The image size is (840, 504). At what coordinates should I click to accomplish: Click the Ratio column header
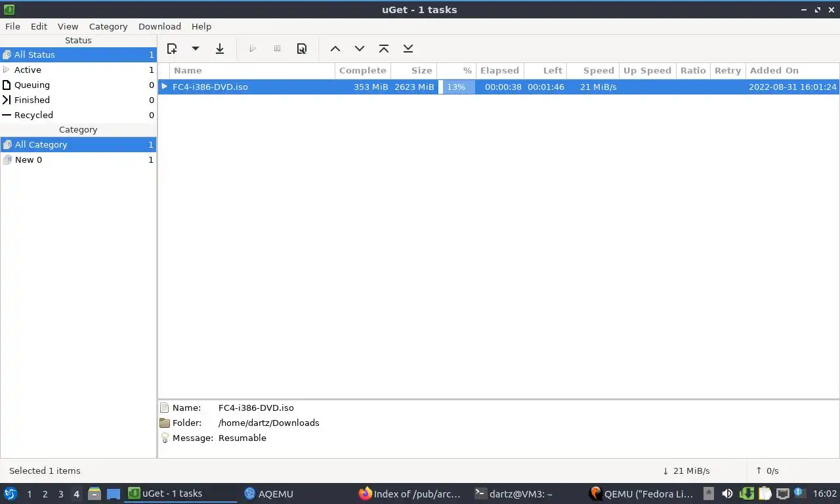tap(693, 70)
